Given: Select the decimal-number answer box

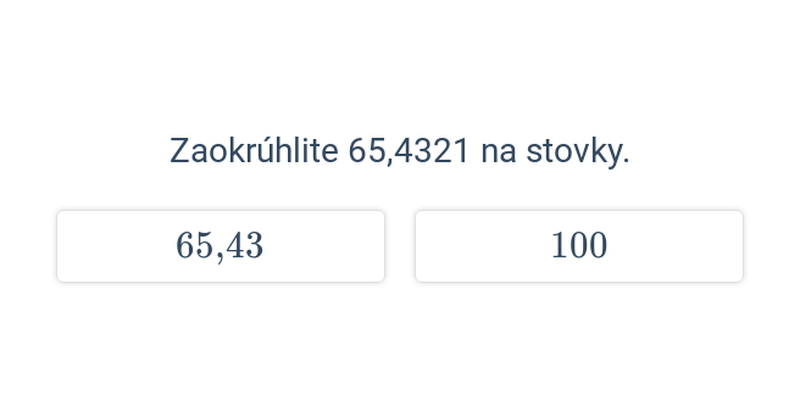Looking at the screenshot, I should tap(220, 246).
